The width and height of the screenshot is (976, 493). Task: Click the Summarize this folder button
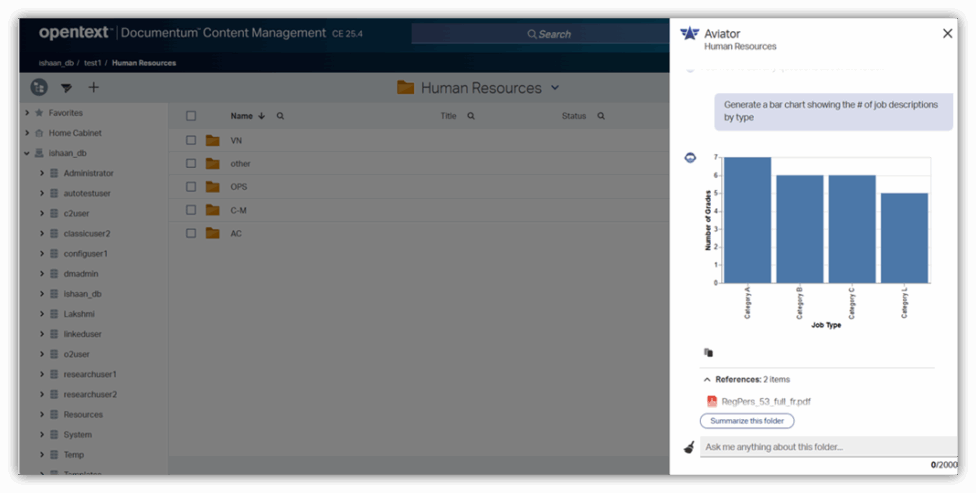pyautogui.click(x=747, y=421)
